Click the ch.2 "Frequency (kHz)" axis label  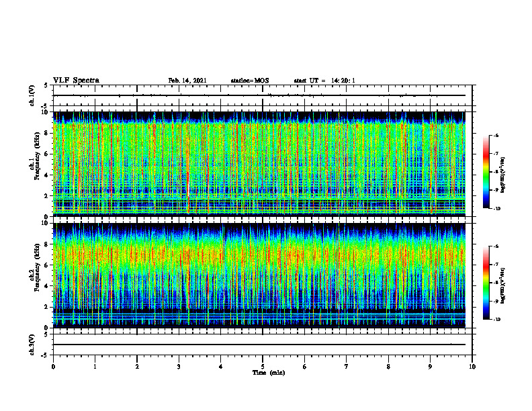coord(37,268)
